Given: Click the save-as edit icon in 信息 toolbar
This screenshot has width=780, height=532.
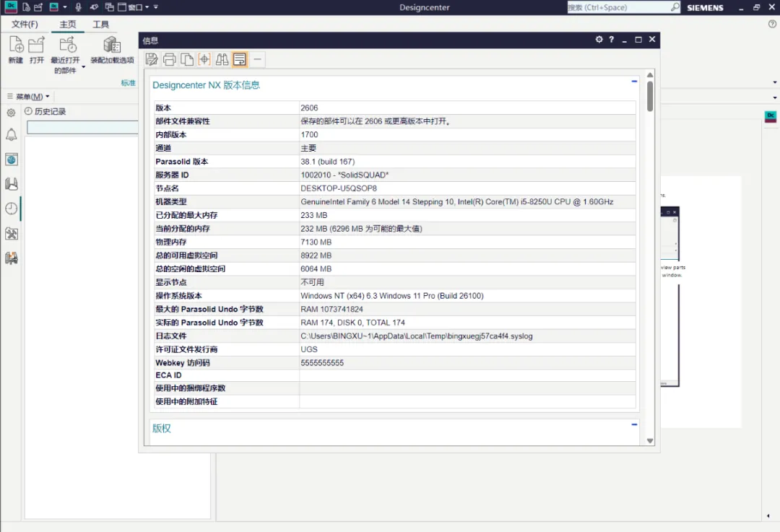Looking at the screenshot, I should [152, 60].
